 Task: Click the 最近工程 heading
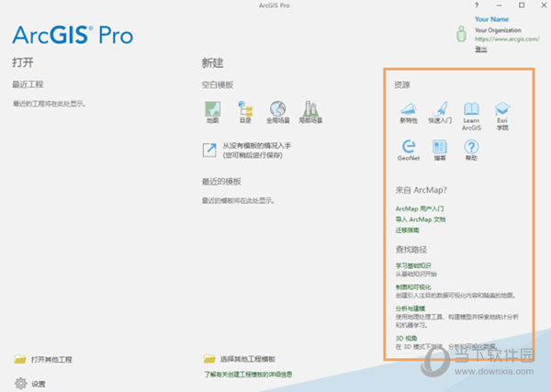point(28,84)
